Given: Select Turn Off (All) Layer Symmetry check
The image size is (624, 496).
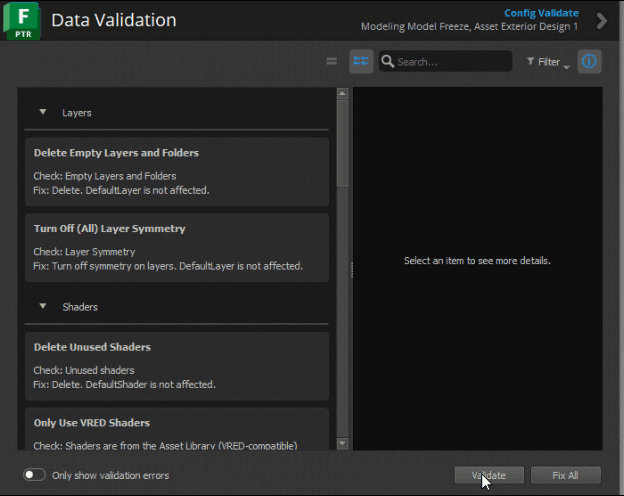Looking at the screenshot, I should [177, 248].
